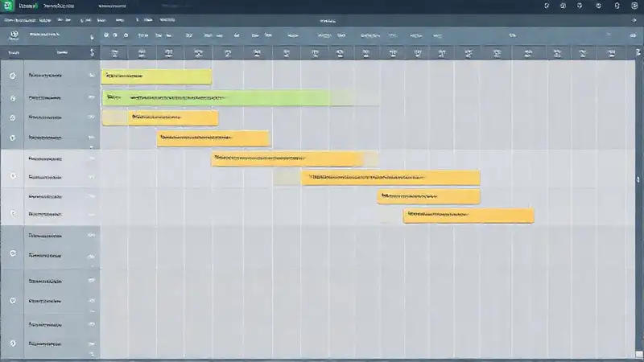Select the yellow task bar in the first row
Image resolution: width=644 pixels, height=362 pixels.
tap(156, 76)
